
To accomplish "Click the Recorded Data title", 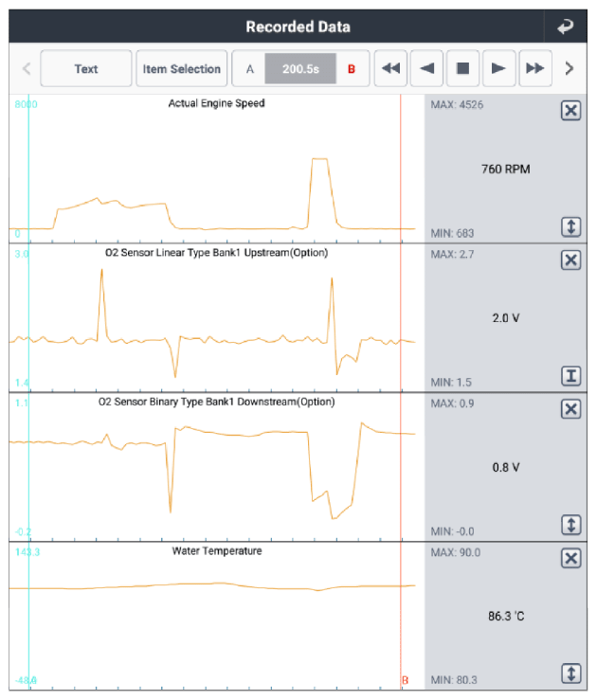I will (x=298, y=27).
